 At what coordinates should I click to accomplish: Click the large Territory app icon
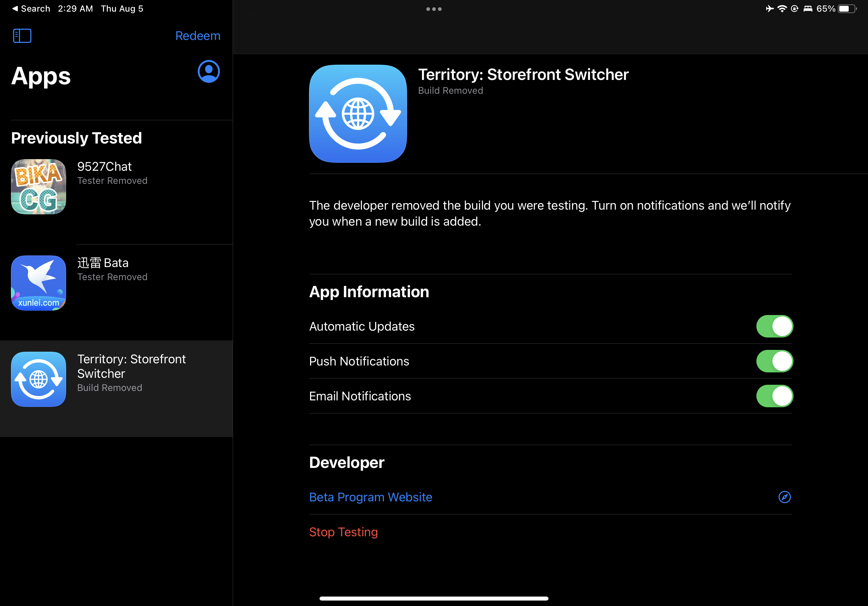point(358,114)
